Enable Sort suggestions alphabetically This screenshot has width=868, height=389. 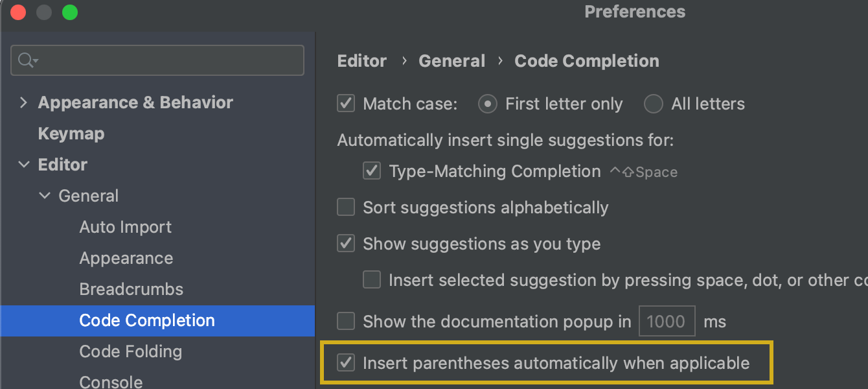tap(347, 207)
